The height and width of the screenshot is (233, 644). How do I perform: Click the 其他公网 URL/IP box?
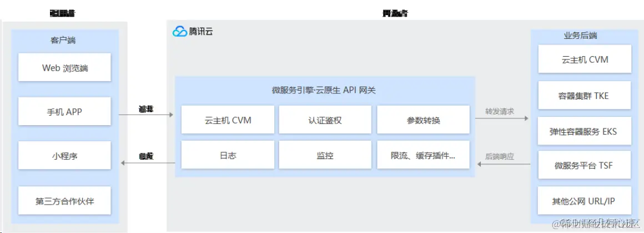(x=585, y=201)
